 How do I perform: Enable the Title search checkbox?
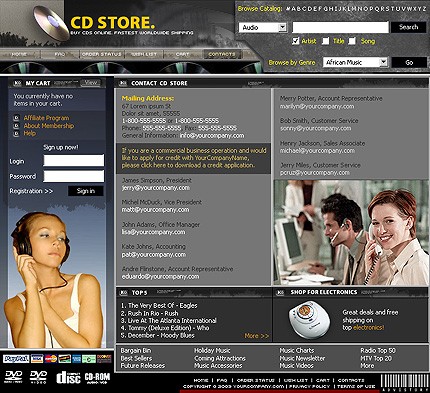pyautogui.click(x=326, y=41)
